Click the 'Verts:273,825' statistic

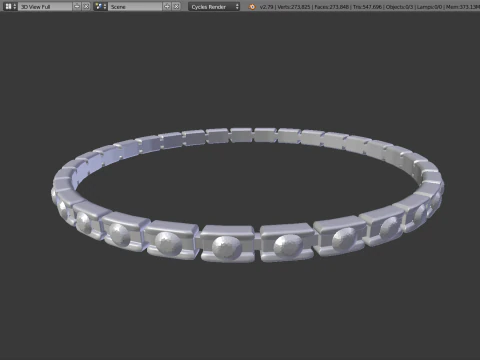294,7
